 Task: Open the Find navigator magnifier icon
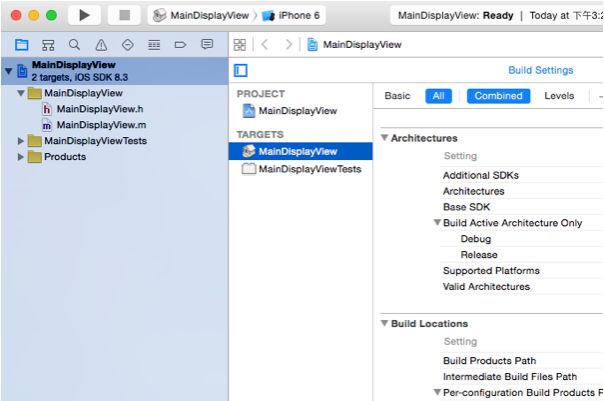(74, 45)
